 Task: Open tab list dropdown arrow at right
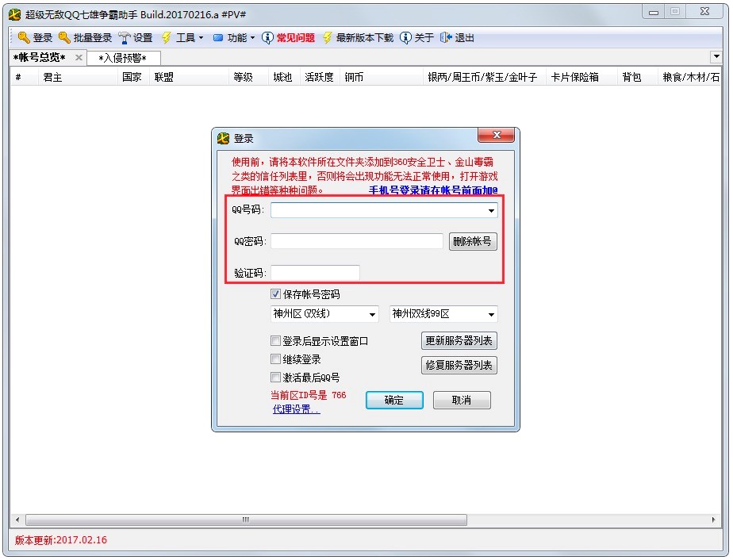tap(716, 56)
